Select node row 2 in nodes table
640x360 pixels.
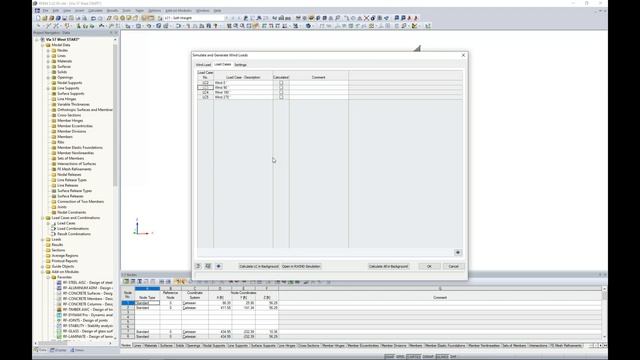click(x=128, y=308)
